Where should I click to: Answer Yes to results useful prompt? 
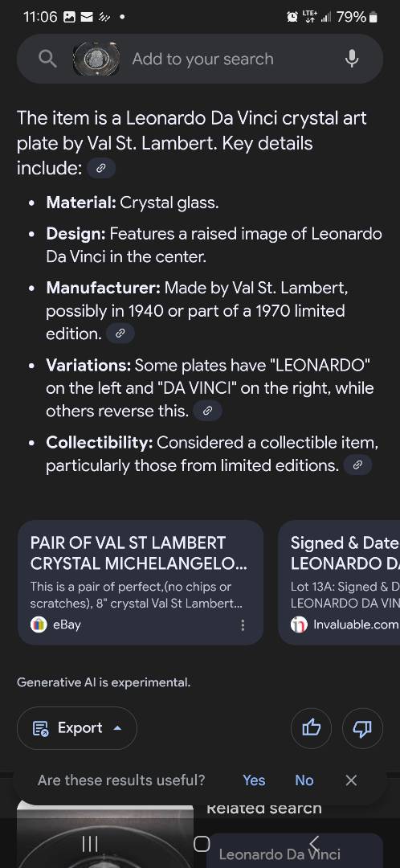click(x=254, y=780)
